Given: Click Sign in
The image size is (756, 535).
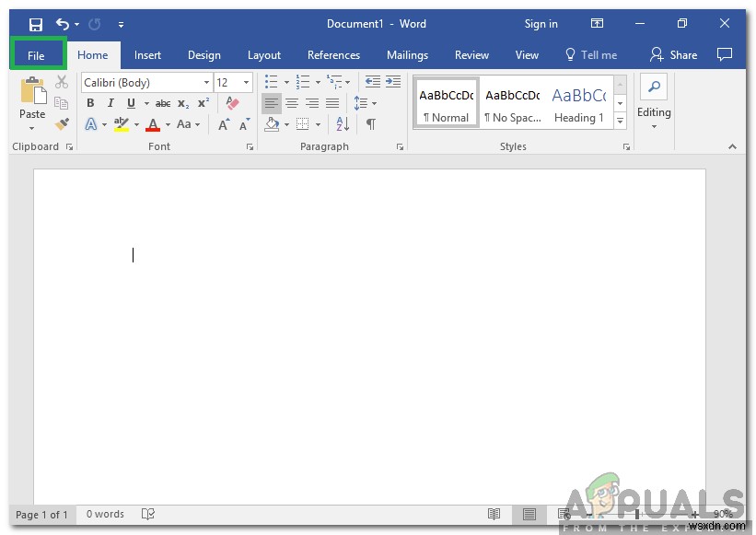Looking at the screenshot, I should click(541, 24).
